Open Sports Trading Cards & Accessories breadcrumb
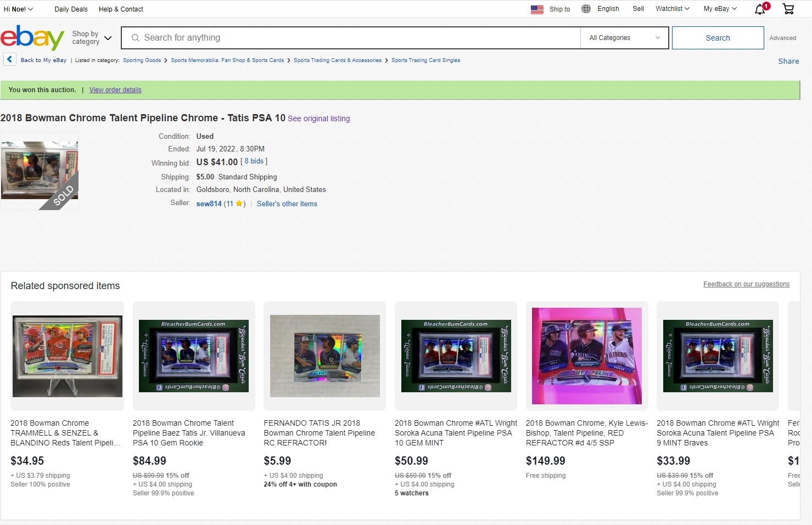 [x=338, y=60]
